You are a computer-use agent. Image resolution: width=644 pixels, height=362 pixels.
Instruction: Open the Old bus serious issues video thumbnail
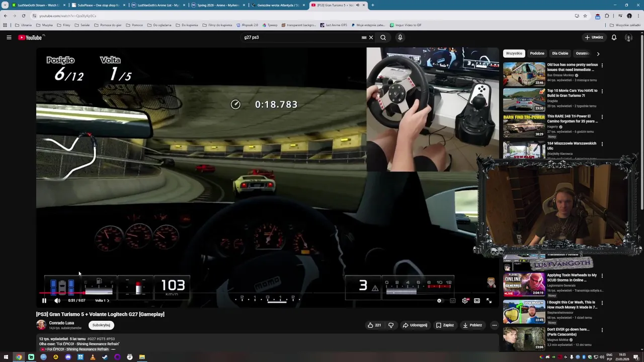pos(524,74)
